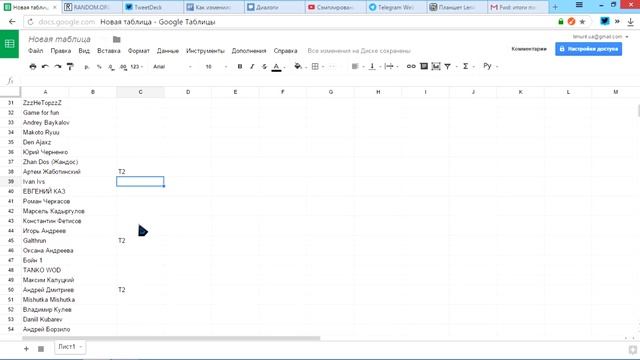Click the browser back arrow
The height and width of the screenshot is (360, 640).
pyautogui.click(x=12, y=22)
